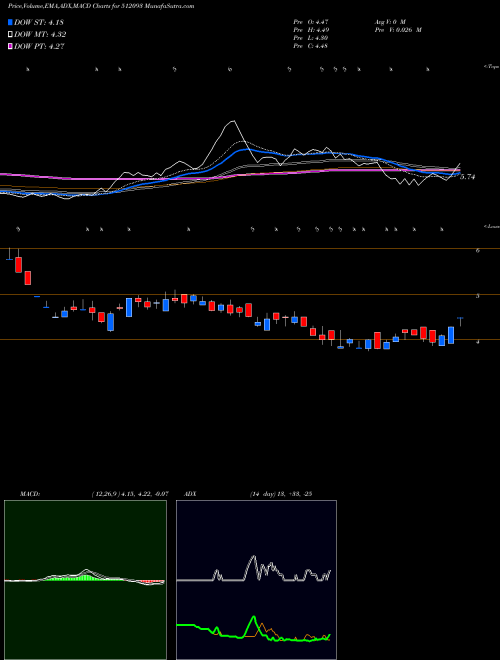
Task: Click the blue DOW ST legend swatch
Action: [11, 22]
